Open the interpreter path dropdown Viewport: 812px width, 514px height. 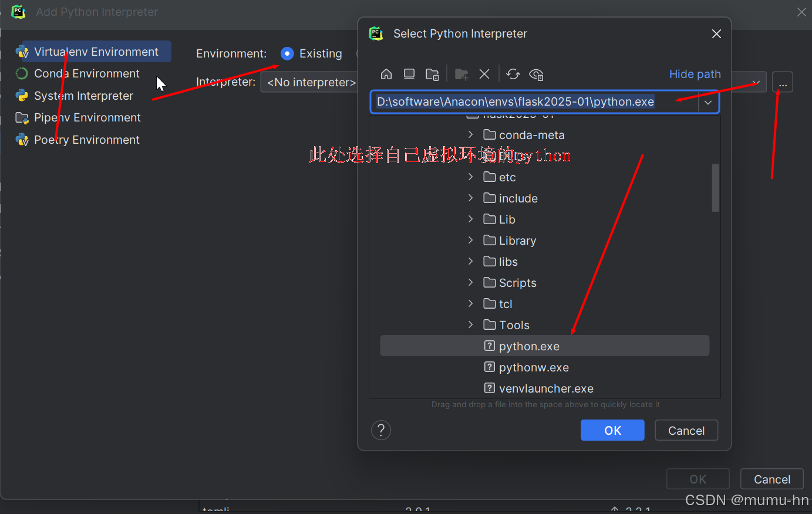coord(708,102)
